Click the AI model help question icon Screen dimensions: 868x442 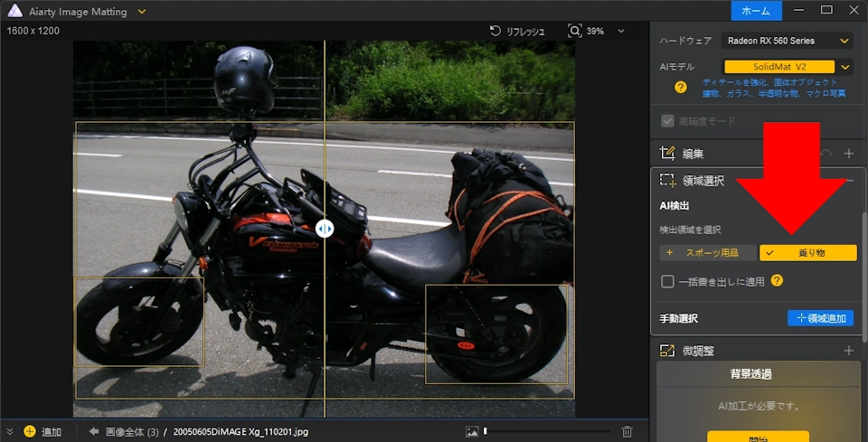[680, 88]
